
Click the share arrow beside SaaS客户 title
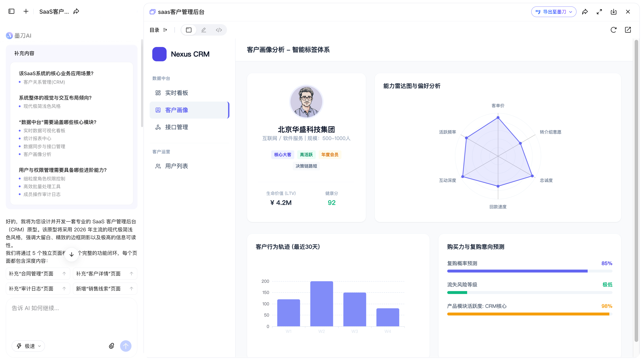point(76,11)
